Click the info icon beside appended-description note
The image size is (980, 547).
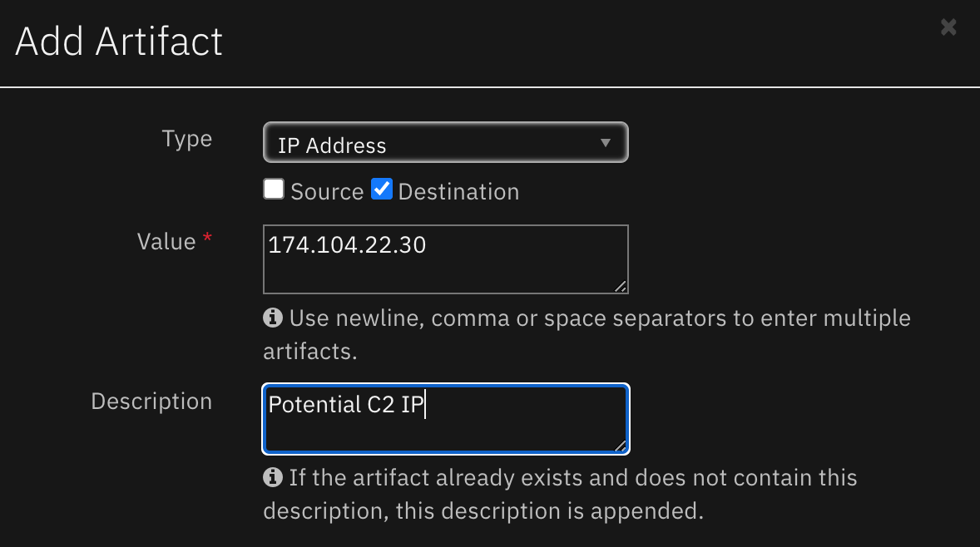[x=272, y=477]
